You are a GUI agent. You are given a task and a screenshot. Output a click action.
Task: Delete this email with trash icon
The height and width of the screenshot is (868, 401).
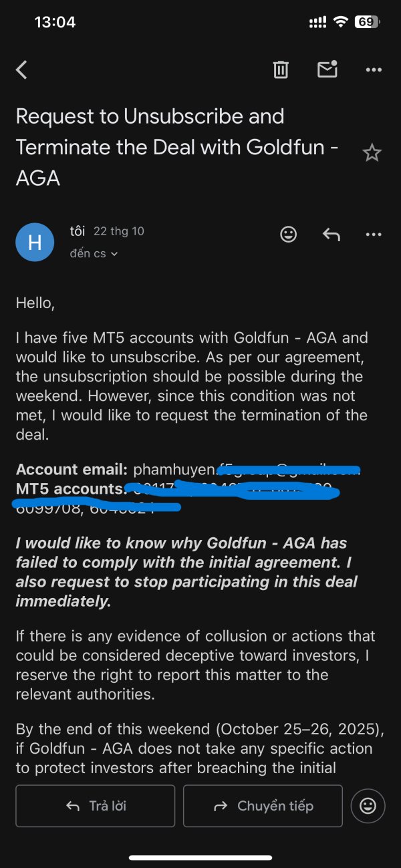pyautogui.click(x=281, y=69)
